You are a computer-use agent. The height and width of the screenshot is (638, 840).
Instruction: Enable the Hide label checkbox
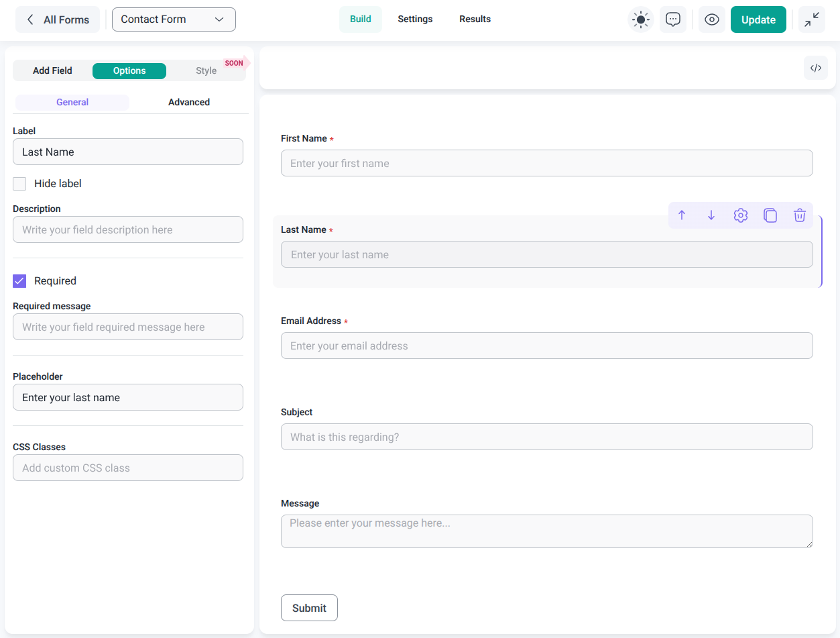point(19,184)
